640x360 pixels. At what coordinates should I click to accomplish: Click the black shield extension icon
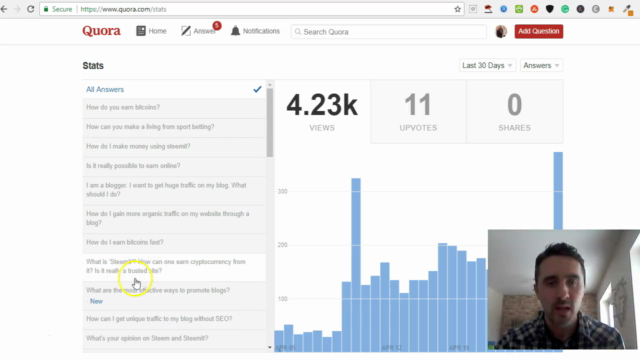click(x=550, y=9)
